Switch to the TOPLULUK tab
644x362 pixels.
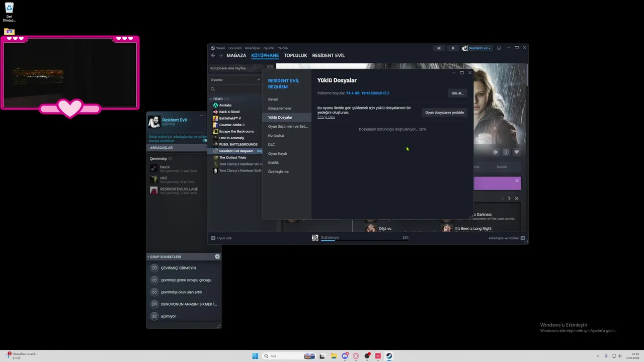(x=295, y=55)
